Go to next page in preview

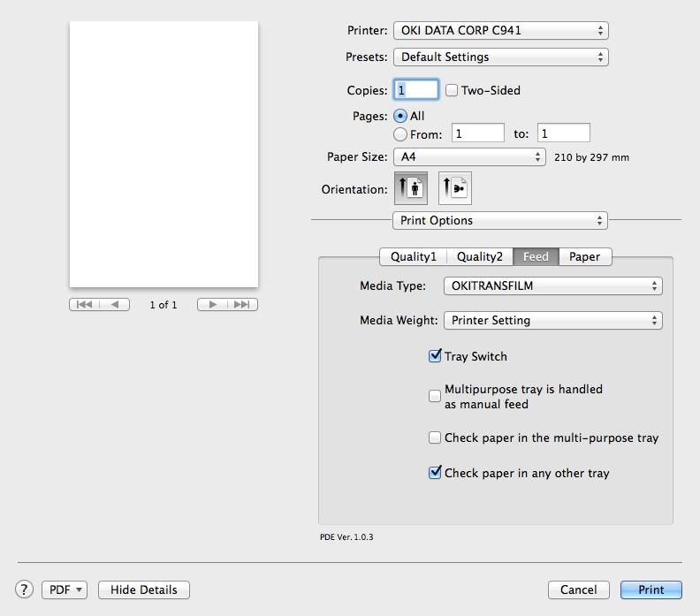(x=212, y=304)
